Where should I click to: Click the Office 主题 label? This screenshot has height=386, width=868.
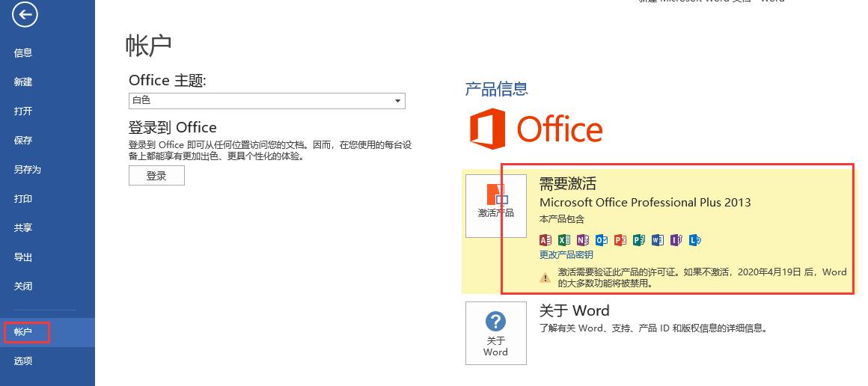point(167,81)
